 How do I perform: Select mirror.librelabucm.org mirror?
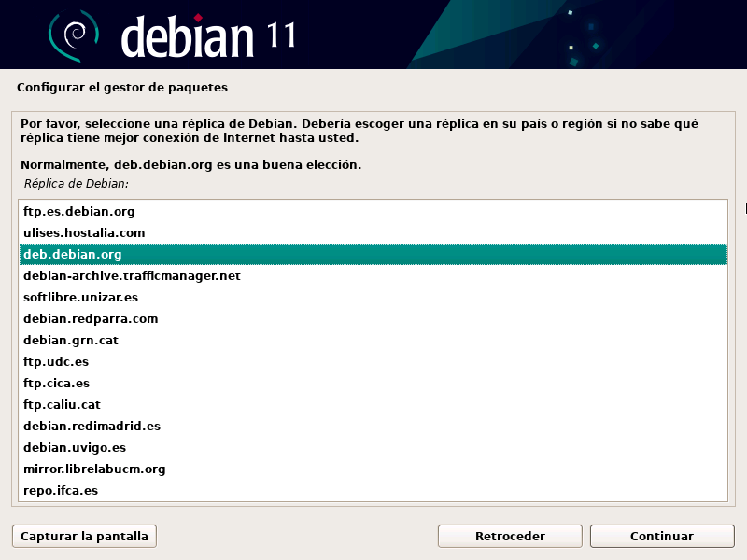94,469
